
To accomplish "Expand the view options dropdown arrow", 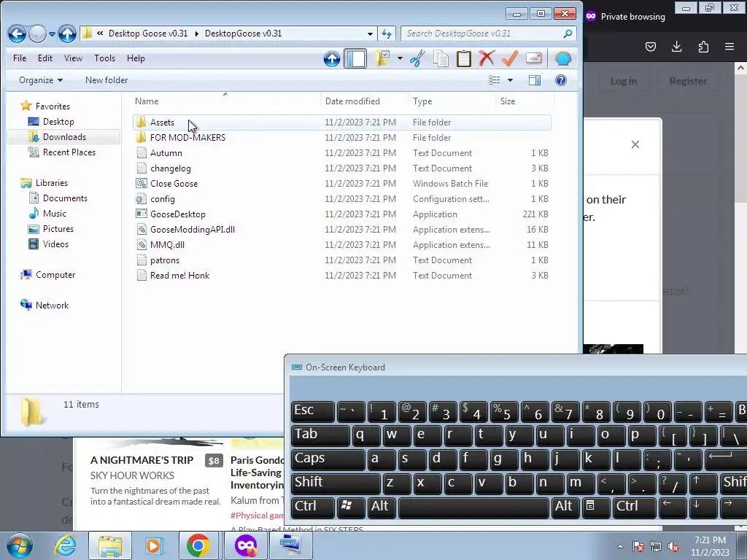I will 510,80.
